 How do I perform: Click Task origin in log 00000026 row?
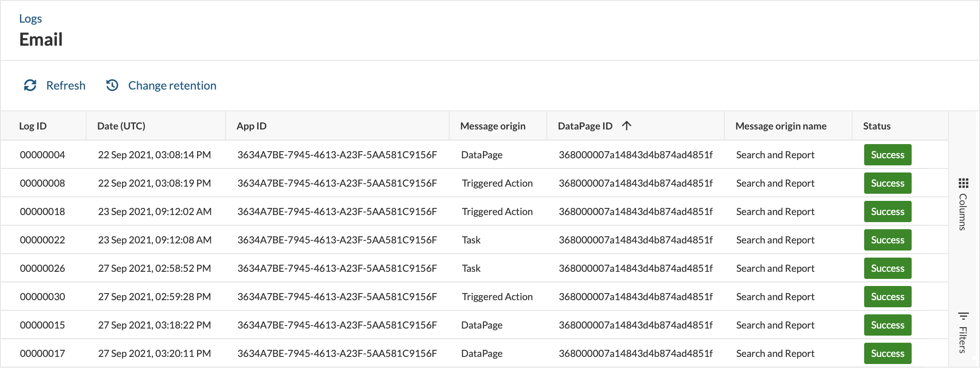471,268
